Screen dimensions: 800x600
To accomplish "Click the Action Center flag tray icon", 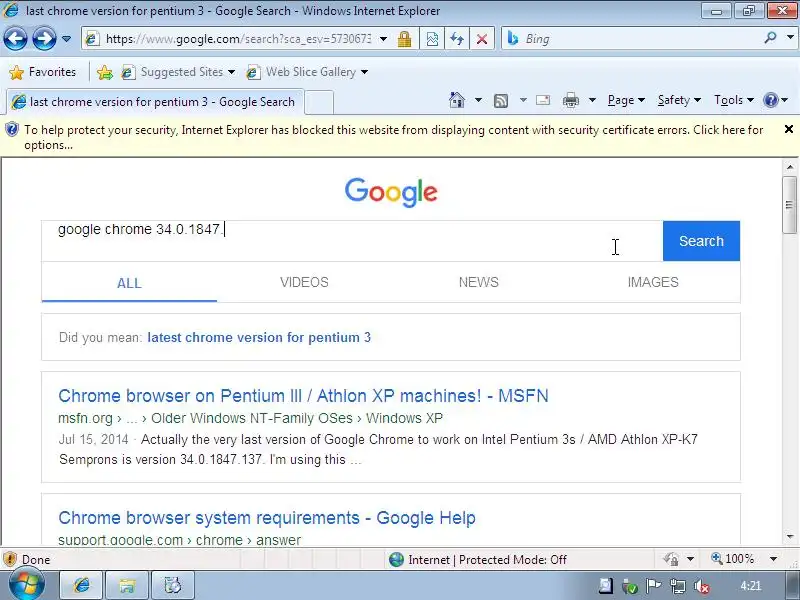I will [x=654, y=586].
